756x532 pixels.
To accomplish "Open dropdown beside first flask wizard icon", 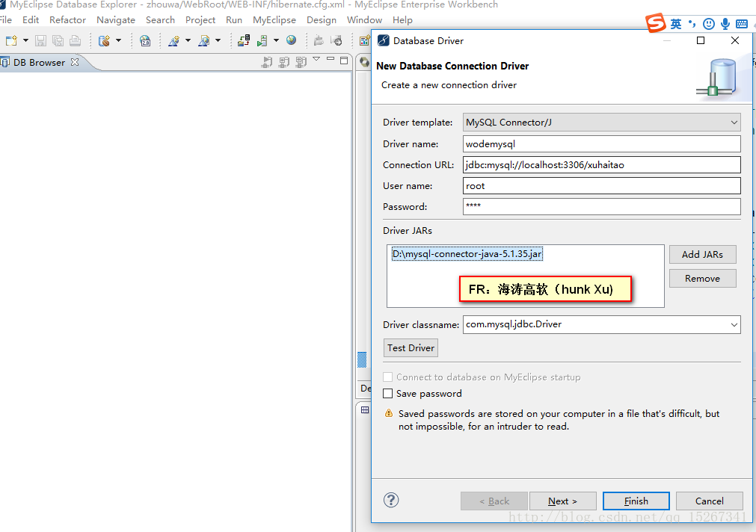I will pos(188,41).
